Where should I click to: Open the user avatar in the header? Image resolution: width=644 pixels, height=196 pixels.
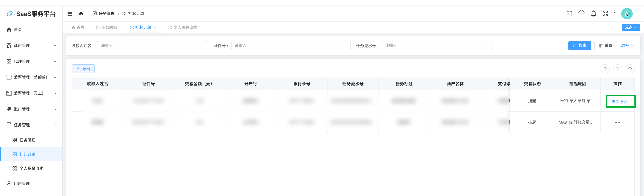(x=627, y=13)
